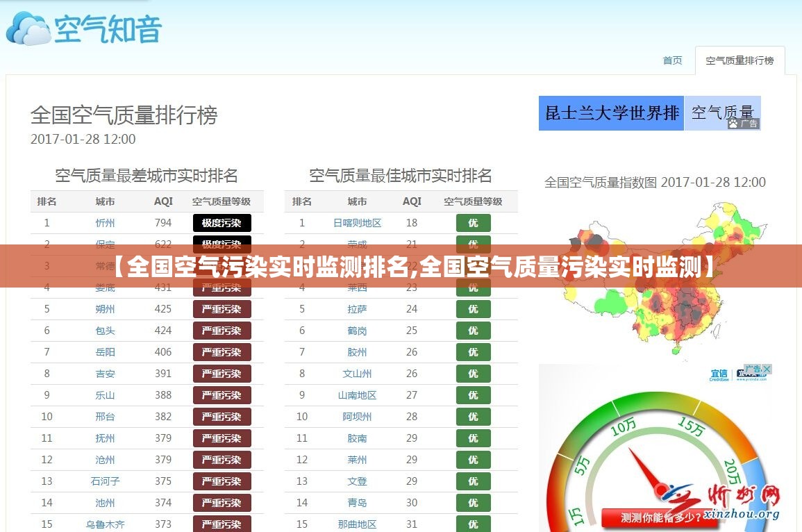802x532 pixels.
Task: Click the 测测你能借多少 button
Action: pyautogui.click(x=660, y=517)
